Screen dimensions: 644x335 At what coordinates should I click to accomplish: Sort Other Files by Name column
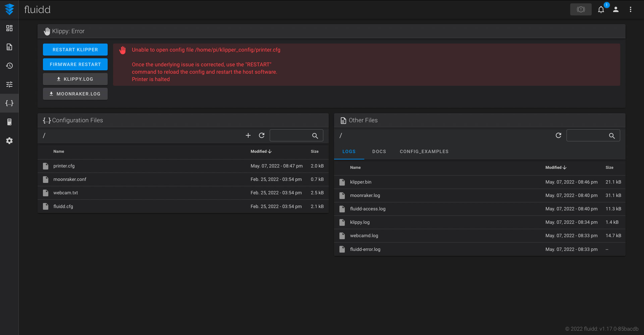[x=355, y=167]
